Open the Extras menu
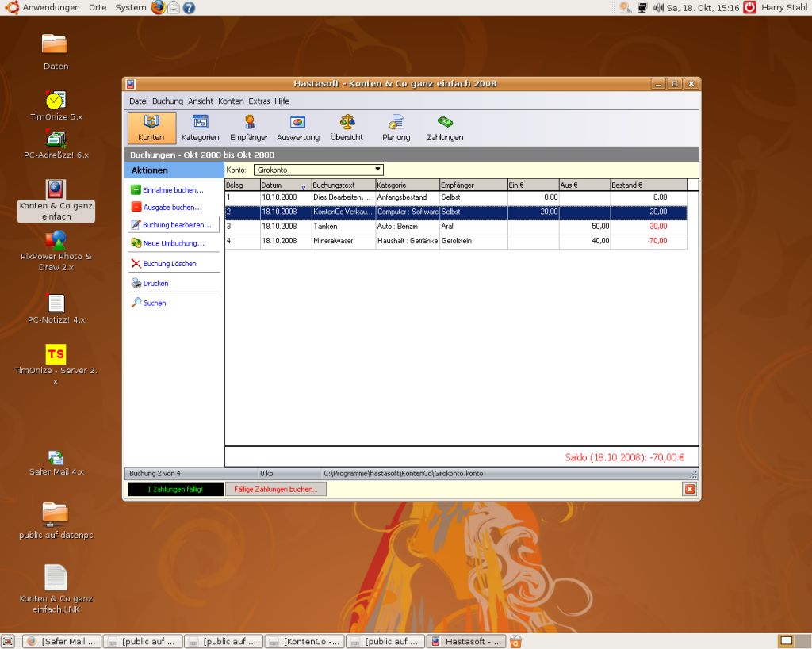The width and height of the screenshot is (812, 649). click(x=259, y=101)
